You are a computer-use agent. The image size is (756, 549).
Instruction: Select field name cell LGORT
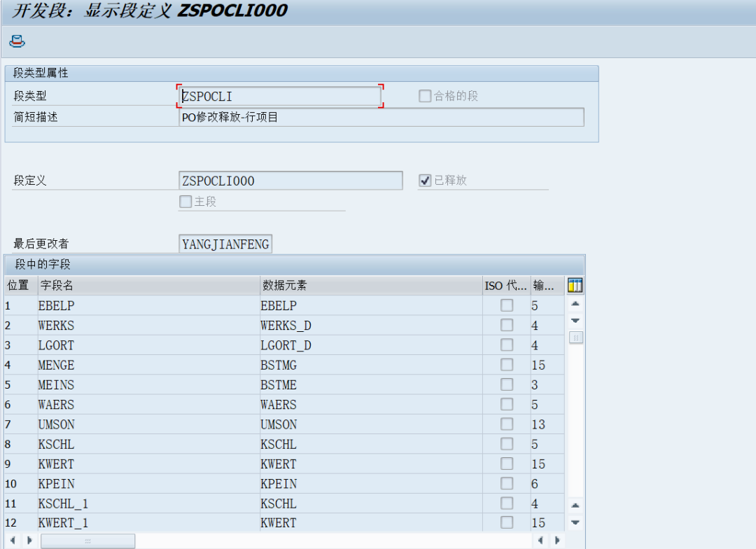(148, 345)
